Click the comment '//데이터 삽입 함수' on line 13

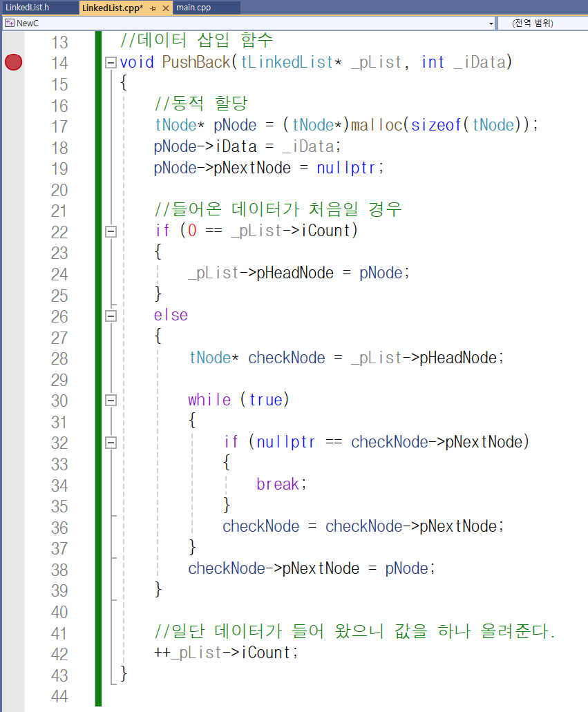pos(196,40)
